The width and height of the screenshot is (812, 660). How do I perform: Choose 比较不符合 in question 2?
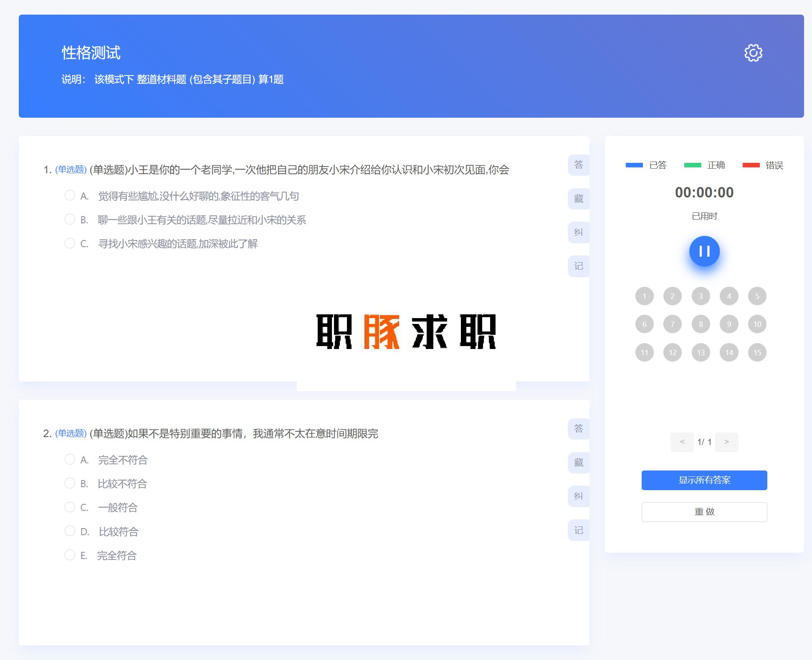[x=70, y=483]
